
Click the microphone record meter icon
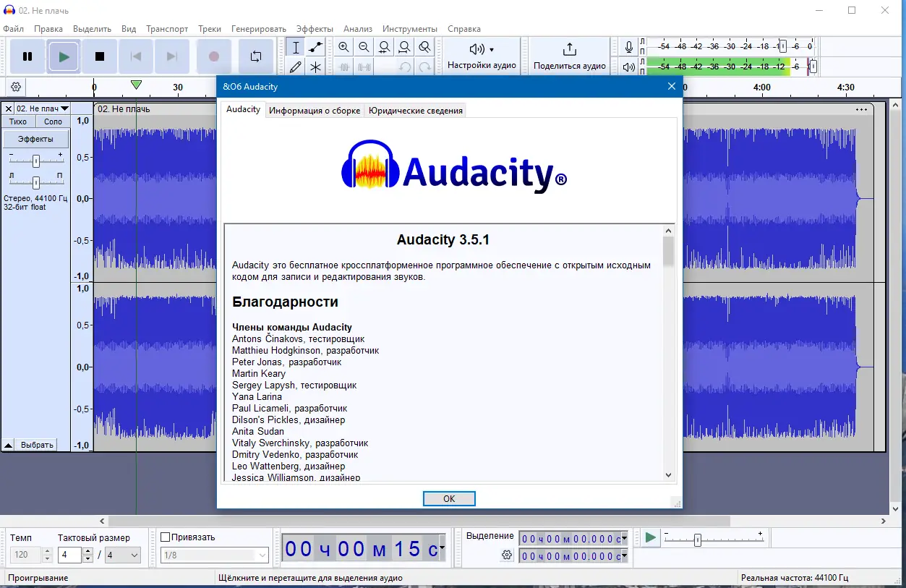click(629, 47)
